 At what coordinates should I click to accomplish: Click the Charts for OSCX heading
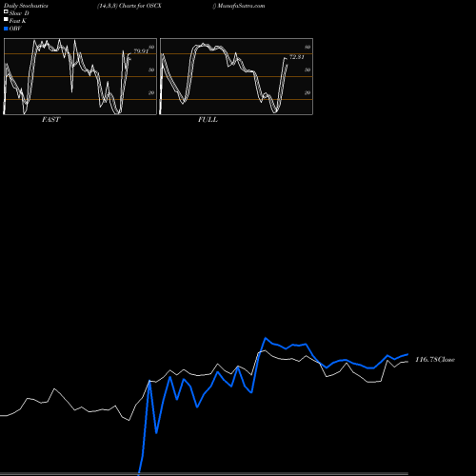coord(140,6)
